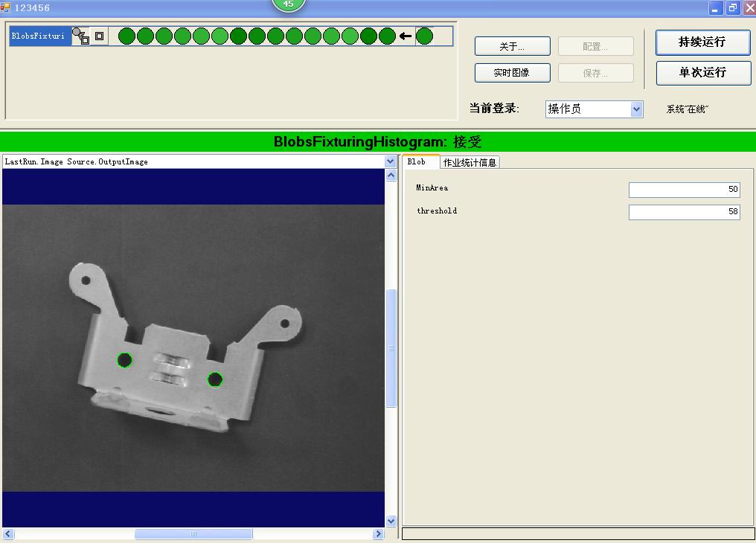Expand the image source combo box arrow
This screenshot has width=756, height=543.
tap(390, 161)
